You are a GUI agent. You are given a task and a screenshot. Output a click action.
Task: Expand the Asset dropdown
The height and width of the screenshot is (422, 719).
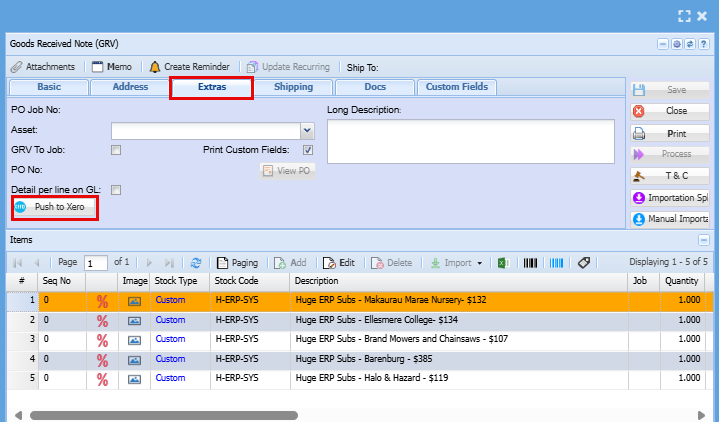tap(307, 131)
